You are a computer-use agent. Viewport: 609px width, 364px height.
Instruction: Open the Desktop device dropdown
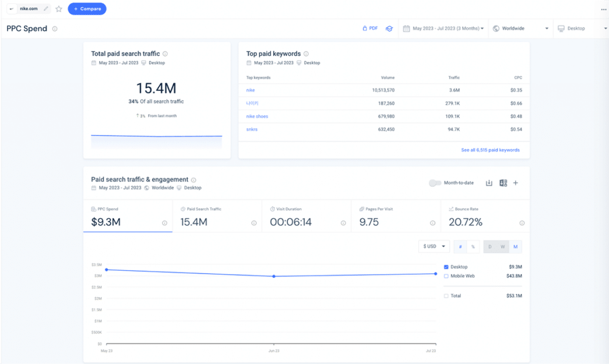pyautogui.click(x=582, y=29)
